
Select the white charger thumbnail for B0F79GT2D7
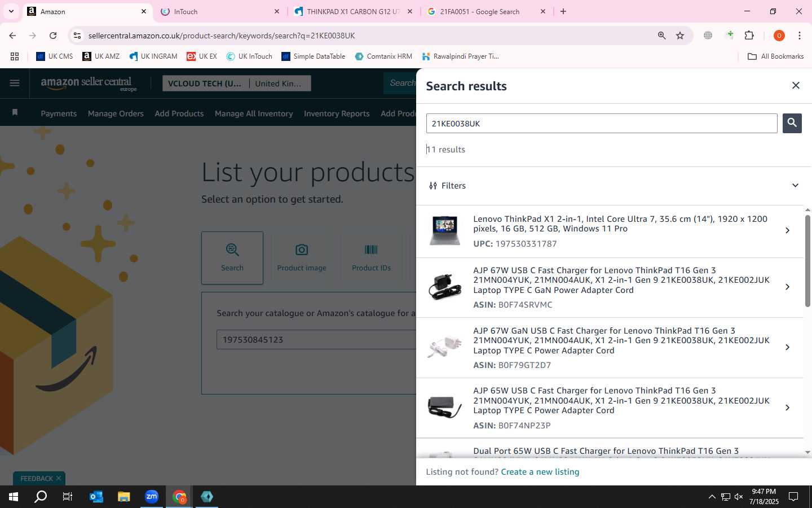[444, 347]
